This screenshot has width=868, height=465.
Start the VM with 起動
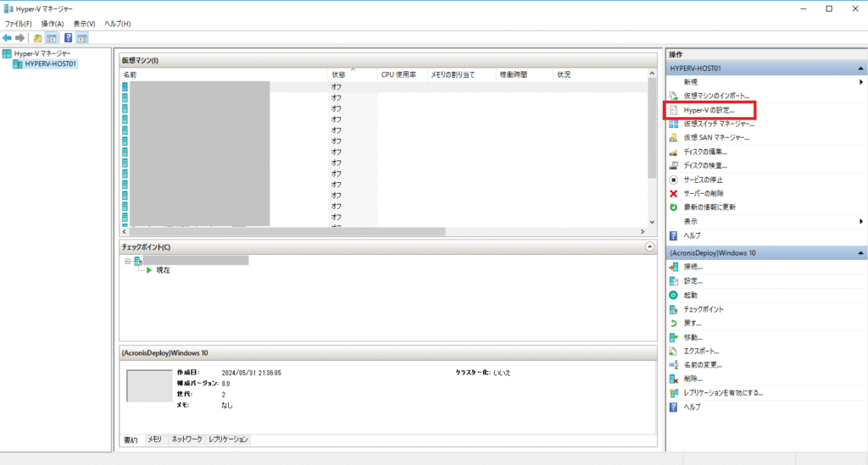click(x=690, y=296)
